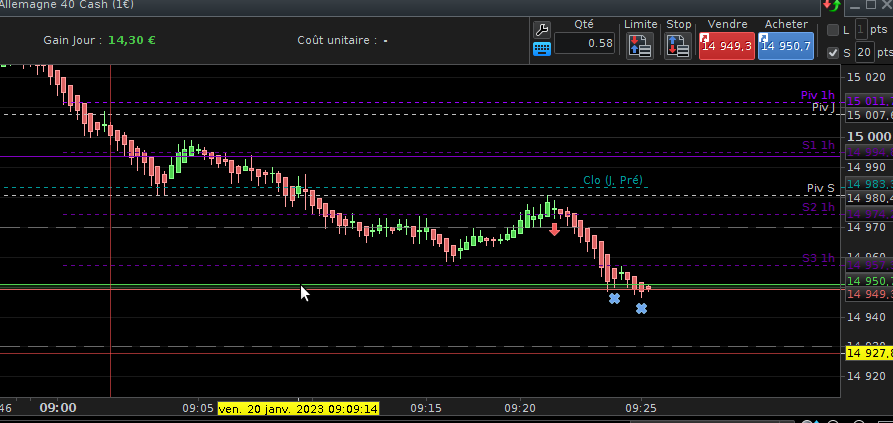
Task: Select the later blue cross trade marker
Action: point(641,309)
